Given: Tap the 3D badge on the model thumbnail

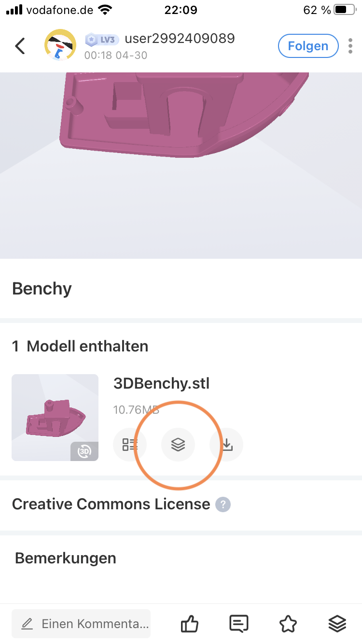Looking at the screenshot, I should click(84, 451).
